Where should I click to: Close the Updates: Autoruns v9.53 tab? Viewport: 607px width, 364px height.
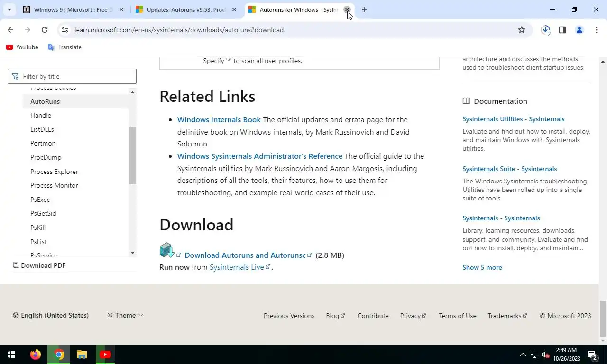[x=234, y=9]
